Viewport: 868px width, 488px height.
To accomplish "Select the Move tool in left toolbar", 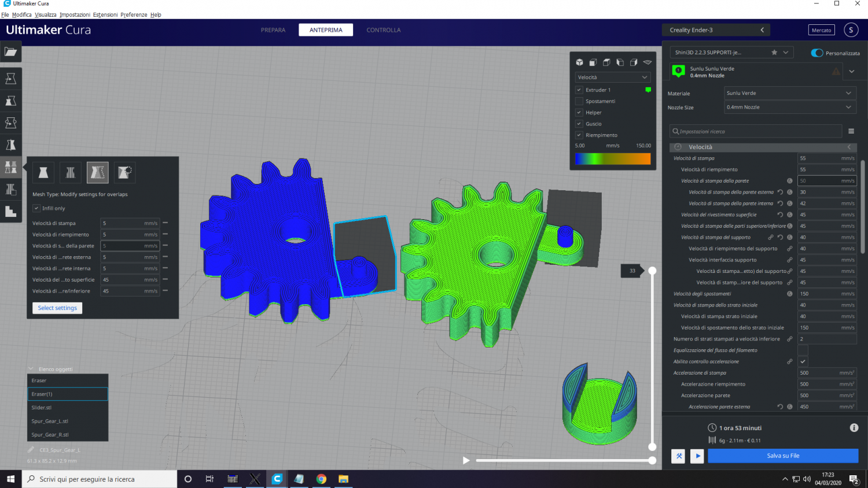I will click(10, 79).
